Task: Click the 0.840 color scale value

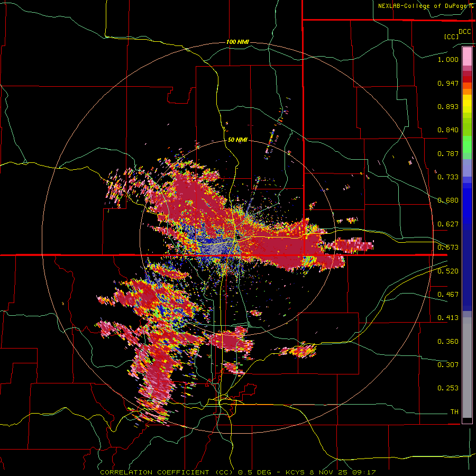Action: click(x=448, y=130)
